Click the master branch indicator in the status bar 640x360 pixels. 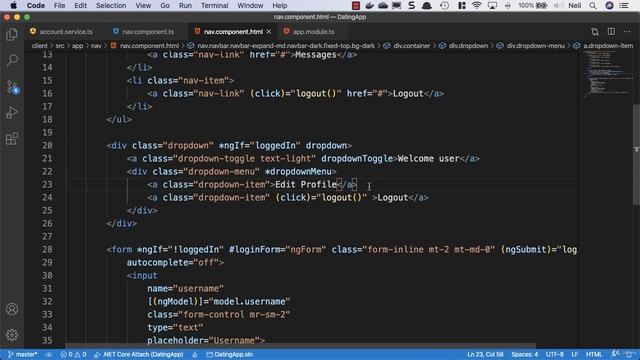(x=22, y=354)
